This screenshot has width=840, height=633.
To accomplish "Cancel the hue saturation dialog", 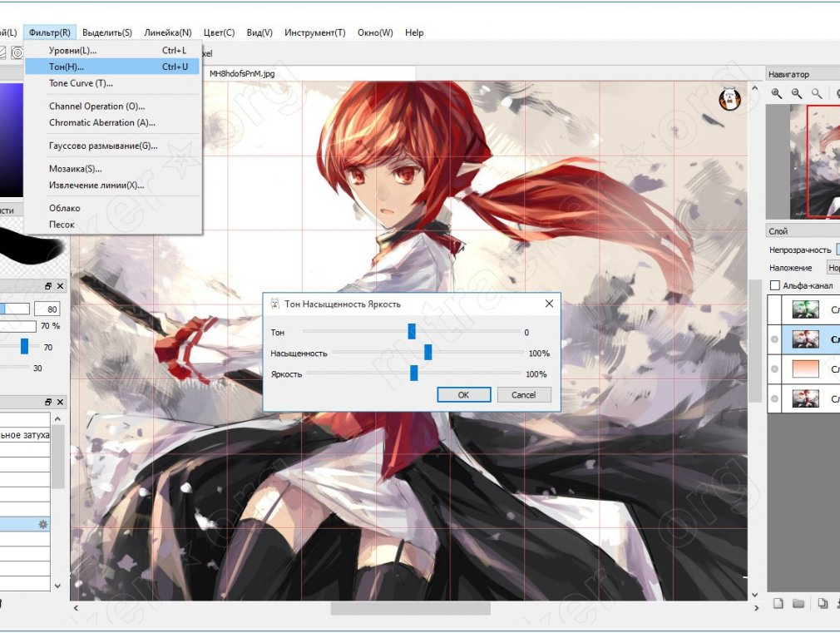I will (523, 395).
